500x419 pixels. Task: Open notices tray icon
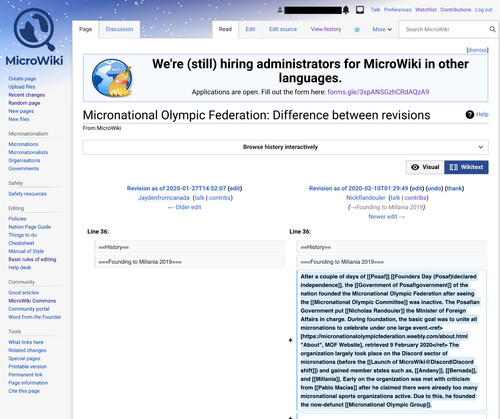coord(360,10)
